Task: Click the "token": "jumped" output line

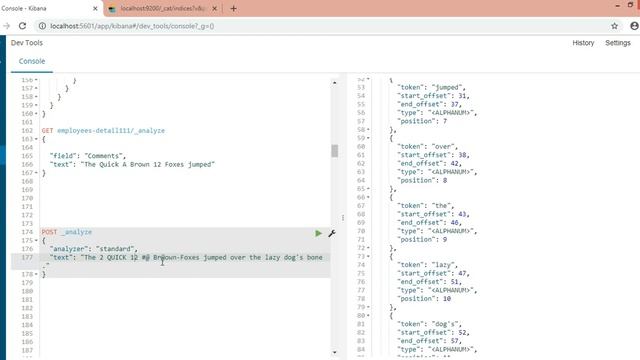Action: click(x=431, y=87)
